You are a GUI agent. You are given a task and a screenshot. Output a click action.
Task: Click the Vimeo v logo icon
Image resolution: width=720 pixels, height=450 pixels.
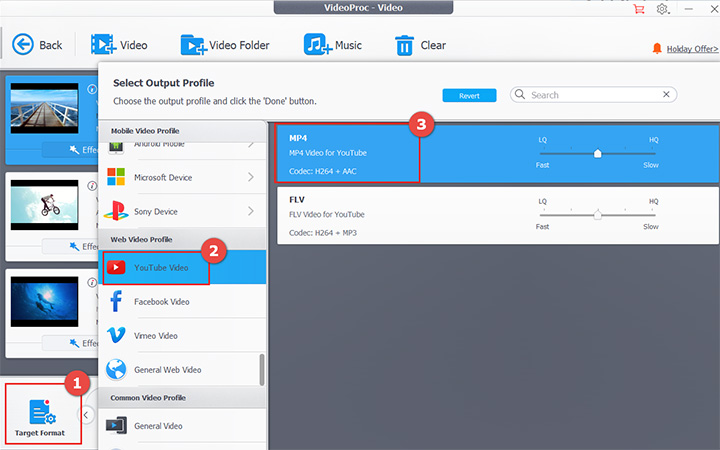pyautogui.click(x=116, y=335)
